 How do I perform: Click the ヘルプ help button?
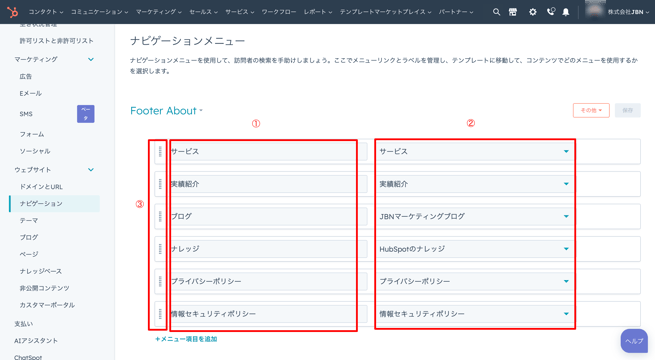(x=634, y=341)
